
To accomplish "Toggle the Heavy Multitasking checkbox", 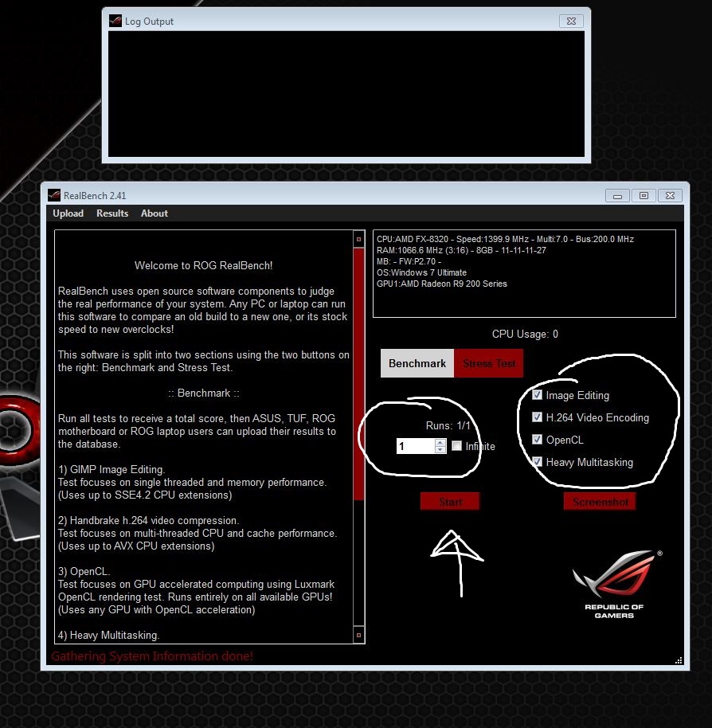I will pos(537,461).
